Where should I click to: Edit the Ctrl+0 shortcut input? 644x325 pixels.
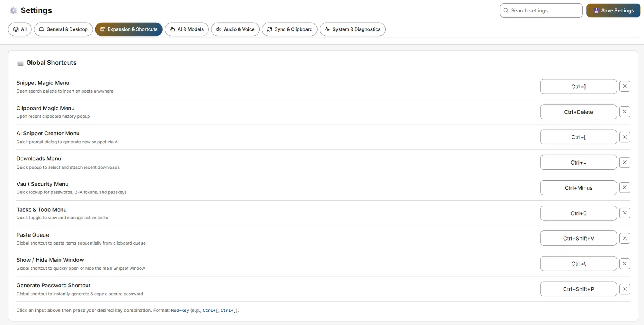[x=578, y=213]
